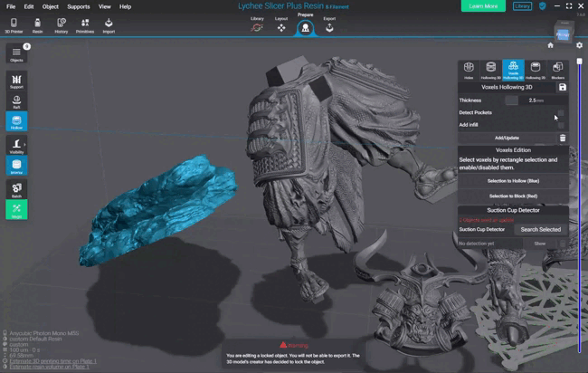The image size is (588, 373).
Task: Select the Blockers tab
Action: pos(557,71)
